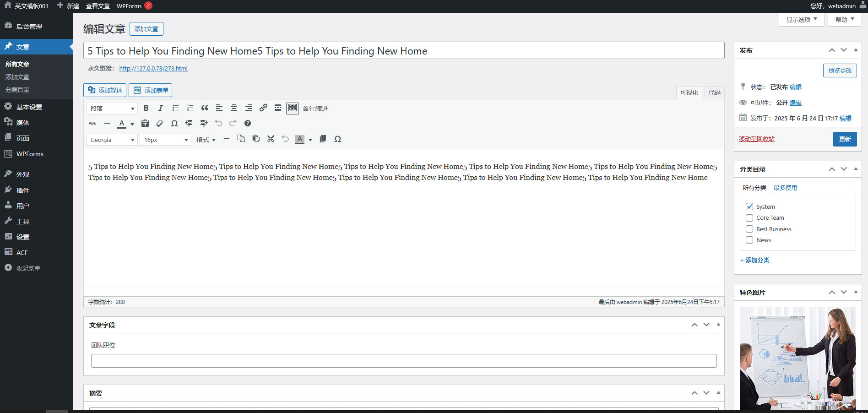
Task: Apply italic formatting to text
Action: [x=160, y=108]
